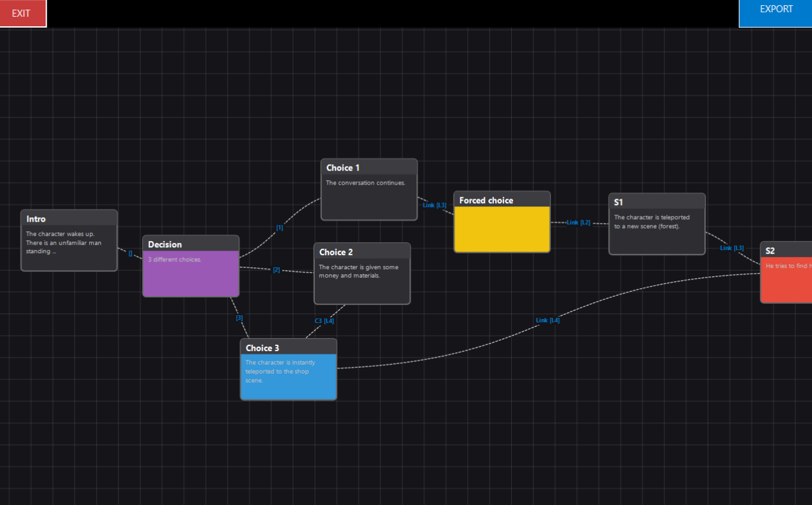Select the S1 node header
This screenshot has height=505, width=812.
tap(657, 201)
